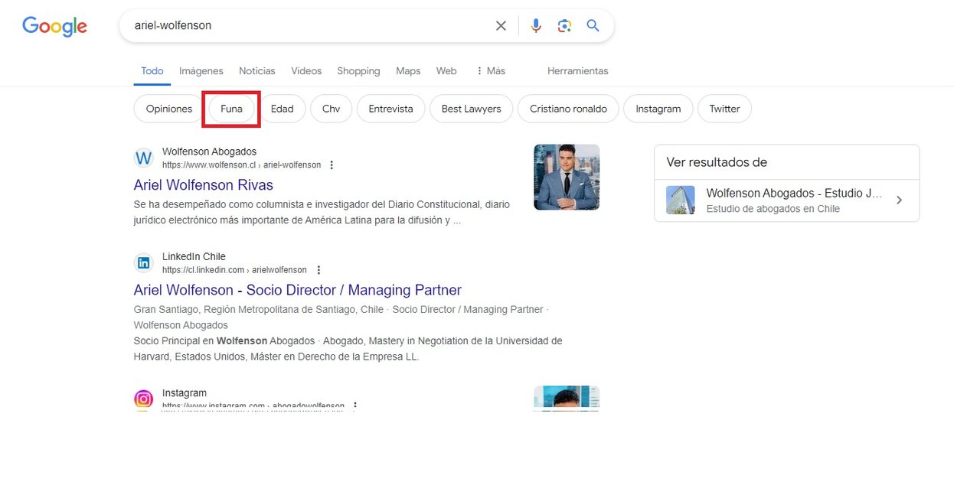The image size is (980, 495).
Task: Start voice search with the microphone icon
Action: pyautogui.click(x=536, y=26)
